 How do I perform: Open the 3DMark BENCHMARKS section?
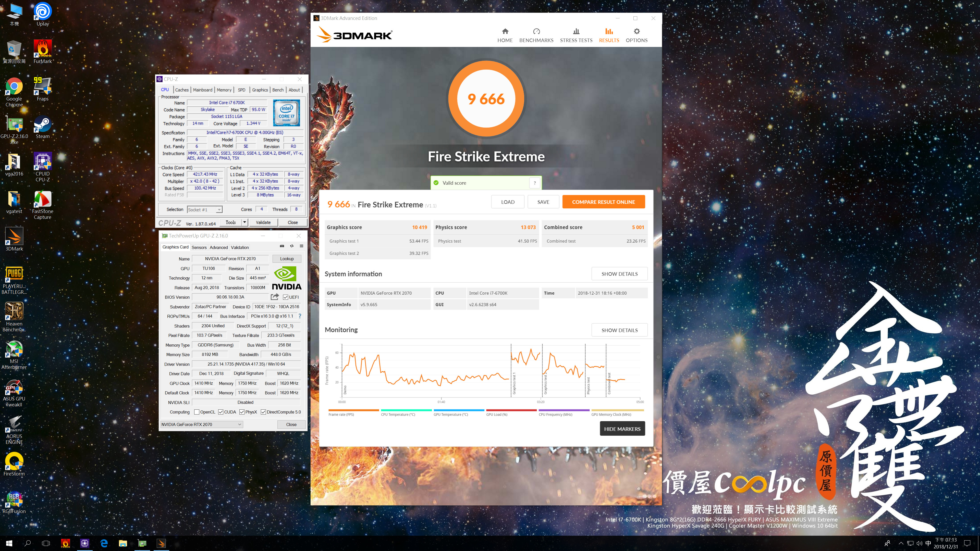coord(536,35)
